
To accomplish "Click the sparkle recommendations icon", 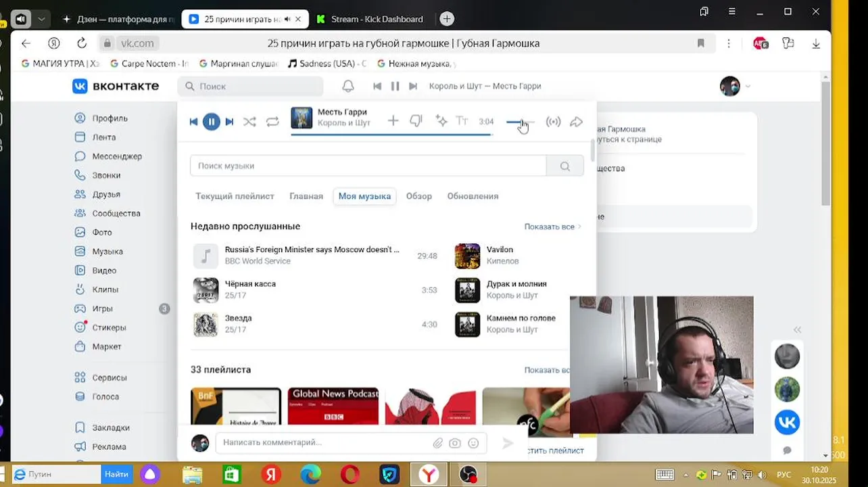I will [x=441, y=121].
